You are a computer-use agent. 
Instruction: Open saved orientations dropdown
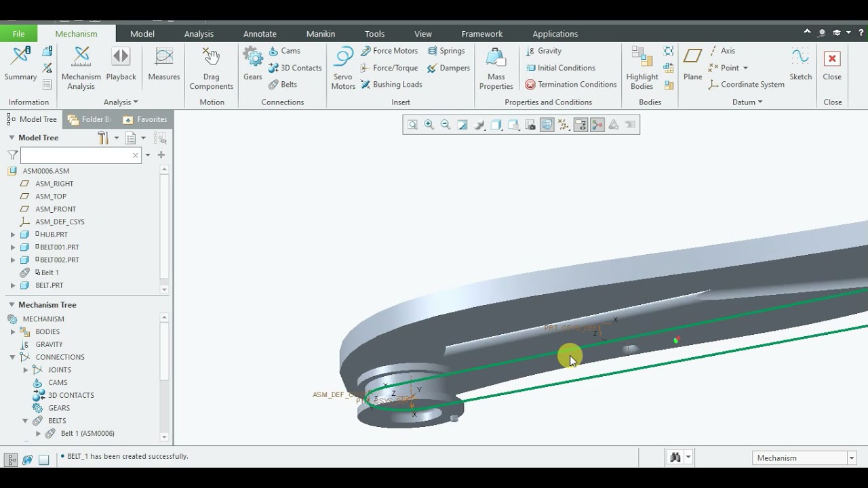(513, 125)
